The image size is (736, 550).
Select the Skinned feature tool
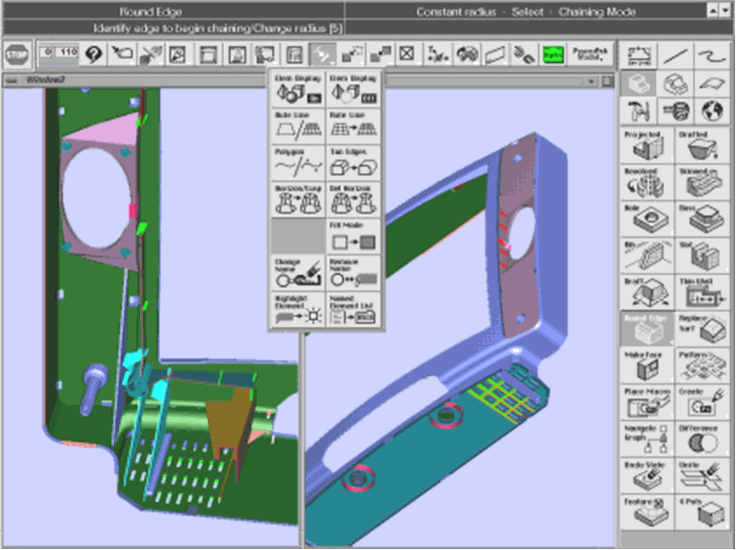tap(702, 182)
